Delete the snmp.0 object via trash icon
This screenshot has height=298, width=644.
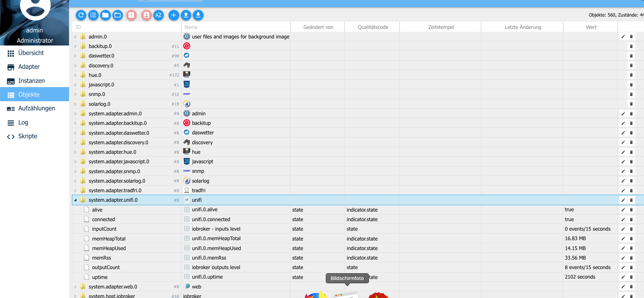[631, 94]
